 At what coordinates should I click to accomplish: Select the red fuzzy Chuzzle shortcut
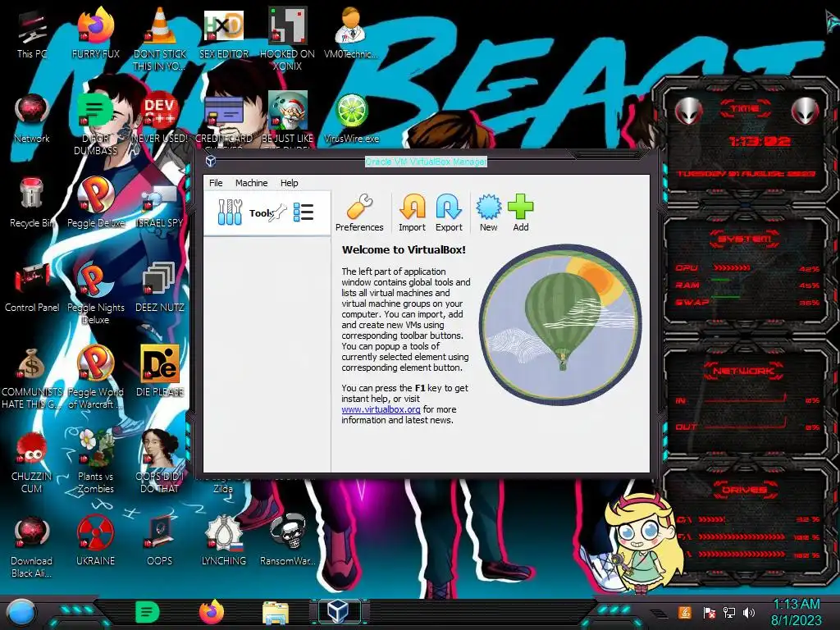tap(32, 462)
